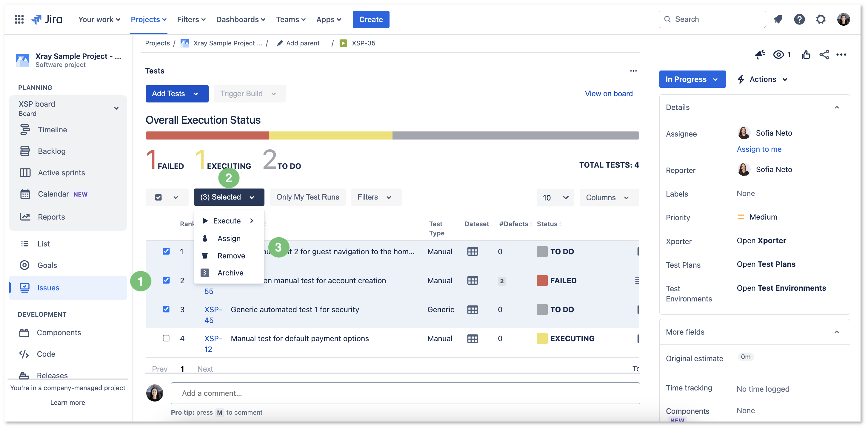Open the issue more actions ellipsis
Image resolution: width=868 pixels, height=429 pixels.
841,55
